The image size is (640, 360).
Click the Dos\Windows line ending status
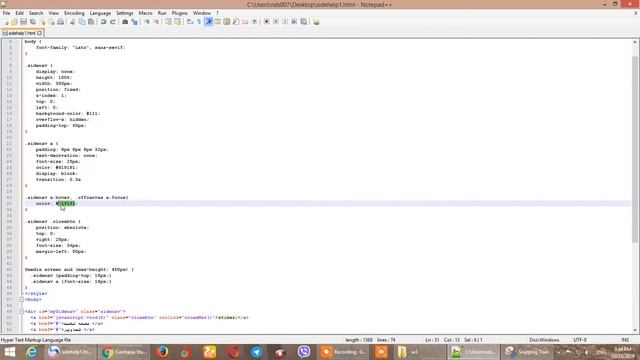tap(544, 340)
